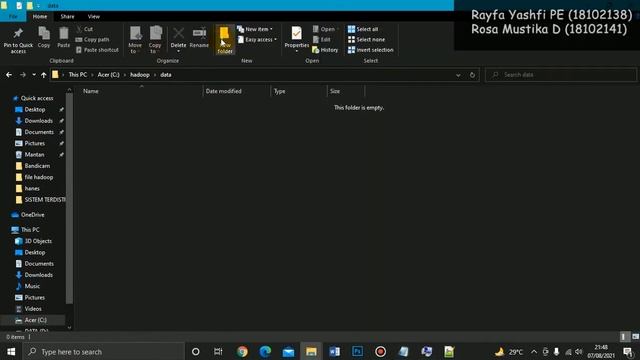Image resolution: width=640 pixels, height=360 pixels.
Task: Open SISTEM TERDISTRI folder in sidebar
Action: [x=40, y=200]
